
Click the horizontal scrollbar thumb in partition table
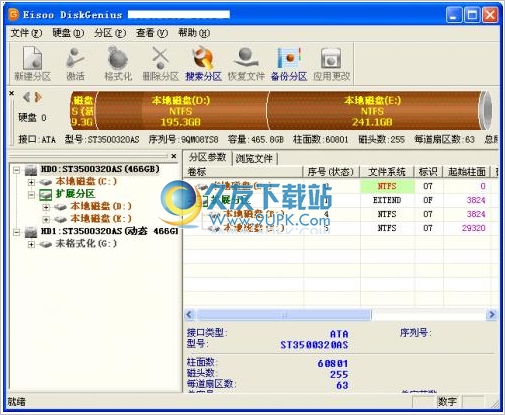point(284,314)
